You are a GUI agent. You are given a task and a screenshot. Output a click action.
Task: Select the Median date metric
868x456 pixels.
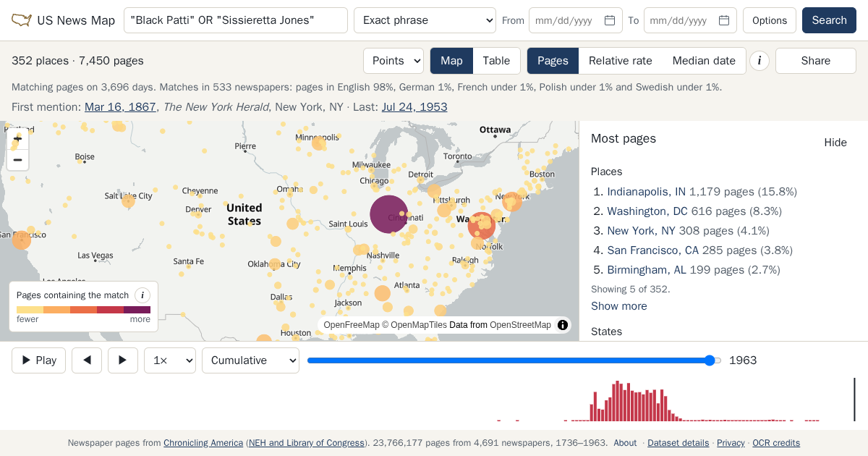tap(704, 61)
